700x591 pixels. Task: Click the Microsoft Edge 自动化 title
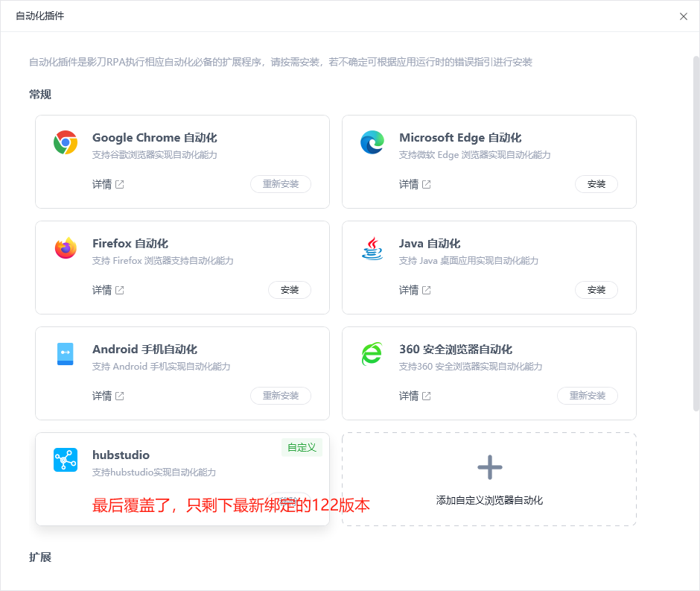[460, 138]
